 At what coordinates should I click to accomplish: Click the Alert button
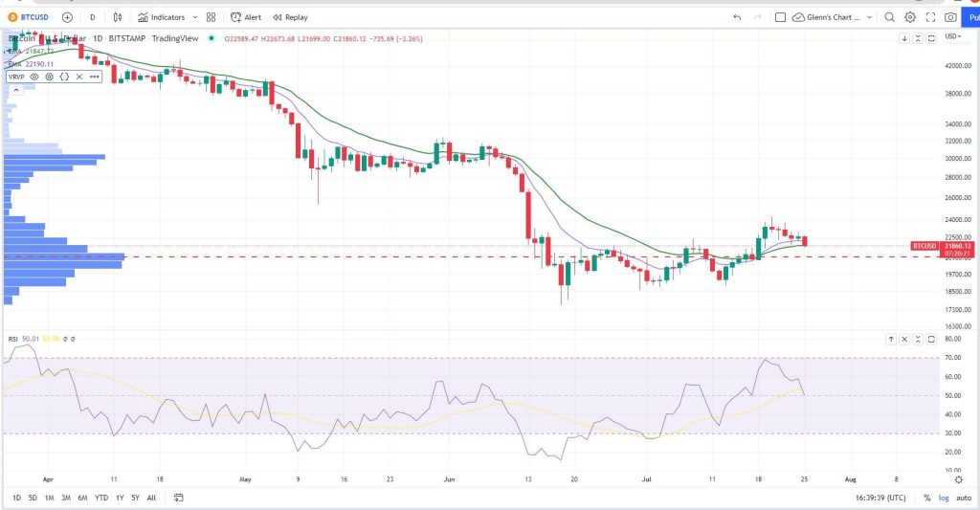tap(246, 17)
